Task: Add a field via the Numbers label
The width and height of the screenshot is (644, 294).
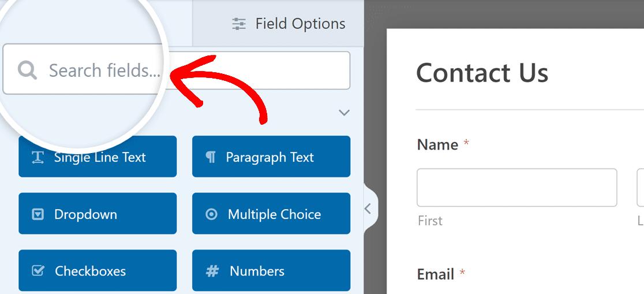Action: pyautogui.click(x=257, y=271)
